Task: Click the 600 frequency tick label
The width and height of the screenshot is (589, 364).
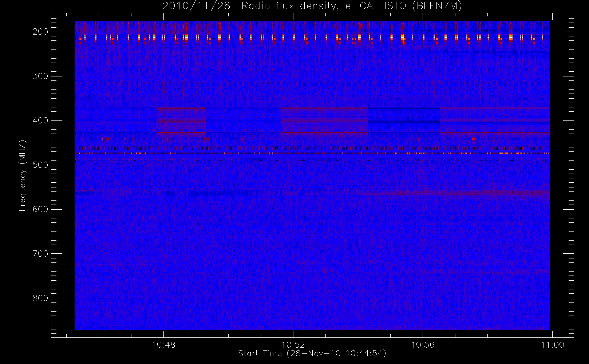Action: coord(40,209)
